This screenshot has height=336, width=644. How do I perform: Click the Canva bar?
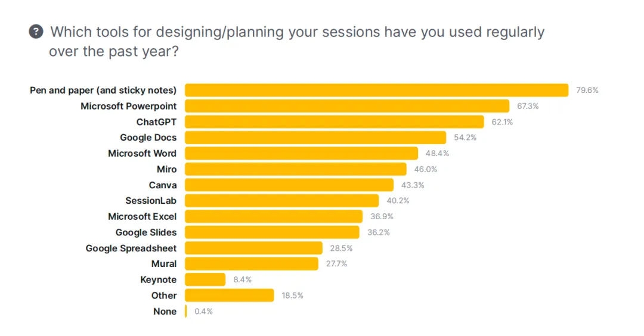click(x=289, y=185)
